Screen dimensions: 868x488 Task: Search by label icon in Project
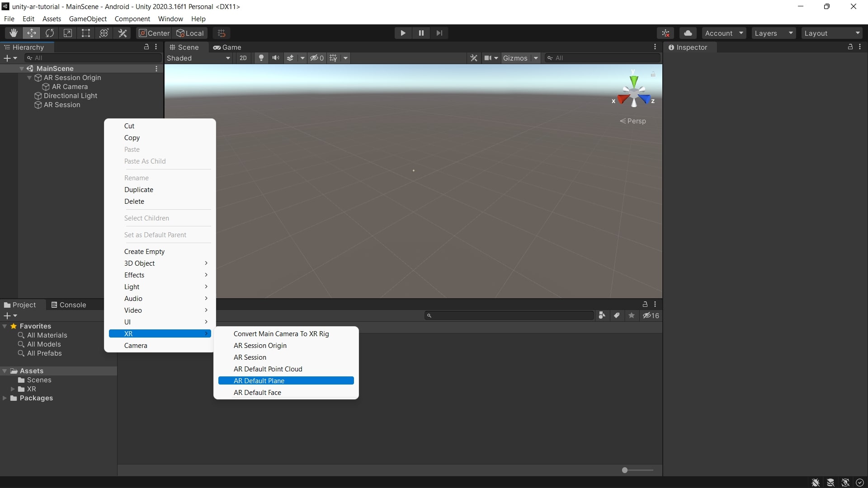click(617, 315)
